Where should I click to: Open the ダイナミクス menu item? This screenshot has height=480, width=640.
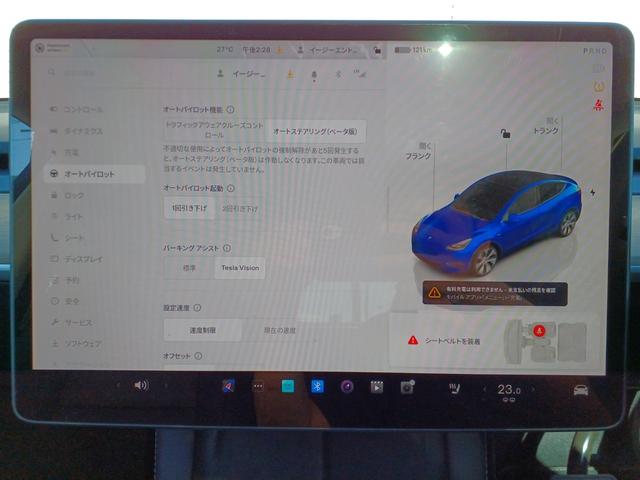pos(76,131)
